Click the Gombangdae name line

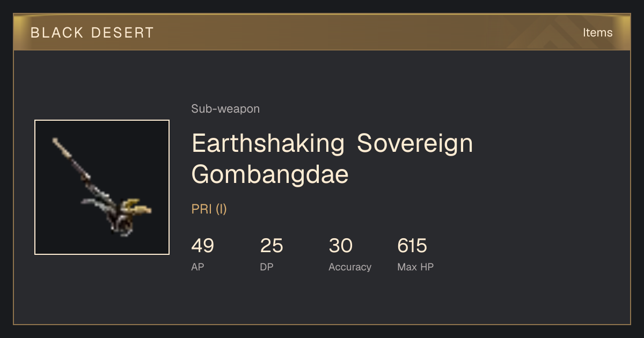tap(270, 174)
